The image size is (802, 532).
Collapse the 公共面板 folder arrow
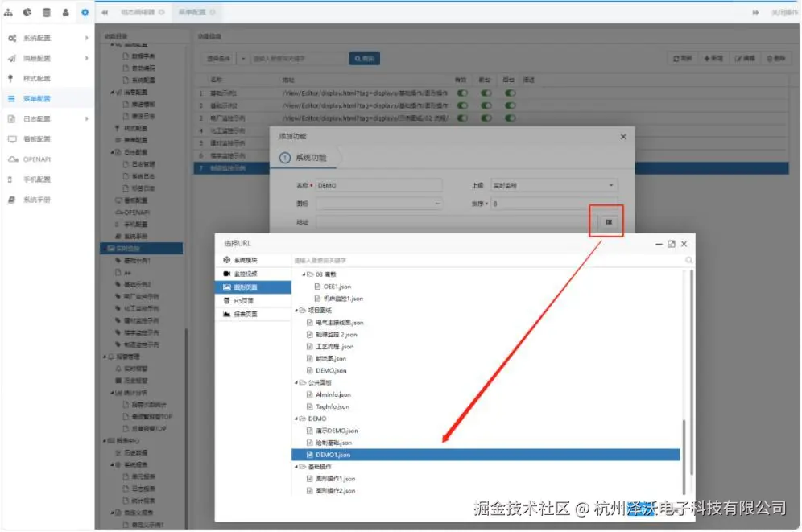click(296, 382)
